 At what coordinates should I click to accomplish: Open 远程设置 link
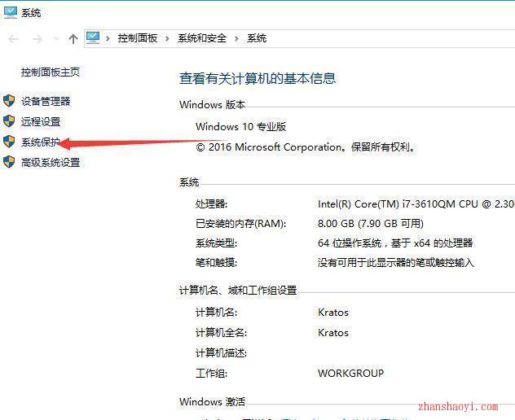(41, 122)
